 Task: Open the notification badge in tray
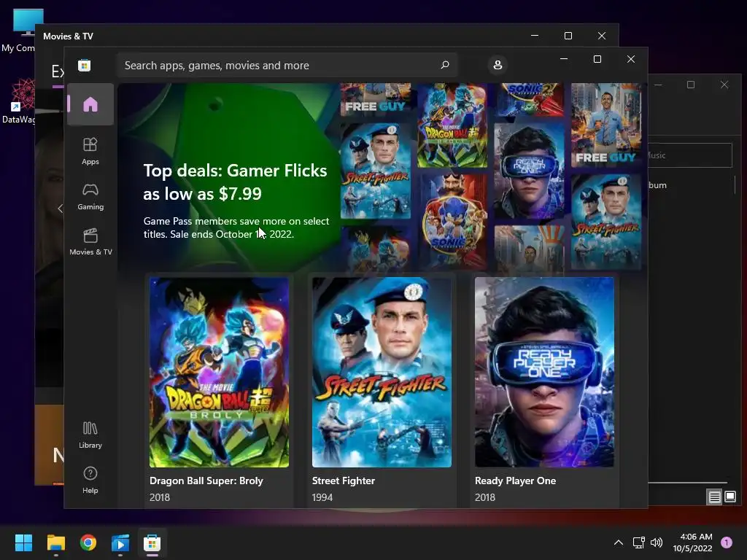point(727,542)
